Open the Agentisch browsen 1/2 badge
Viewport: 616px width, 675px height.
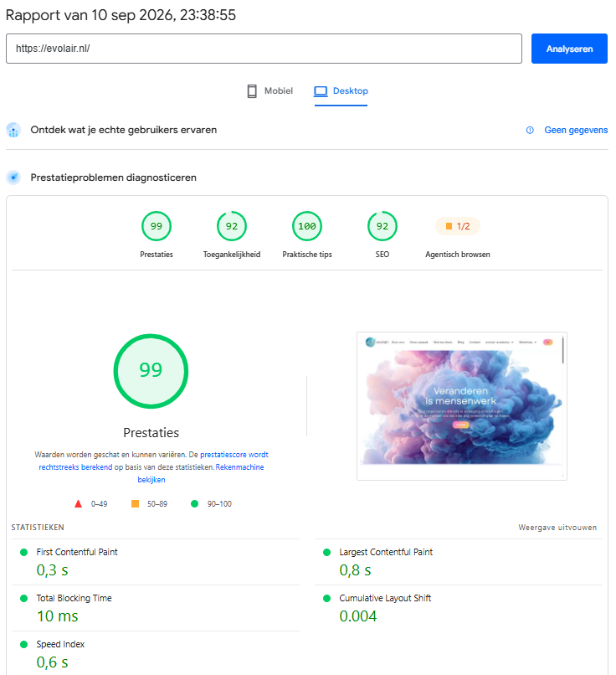point(457,226)
